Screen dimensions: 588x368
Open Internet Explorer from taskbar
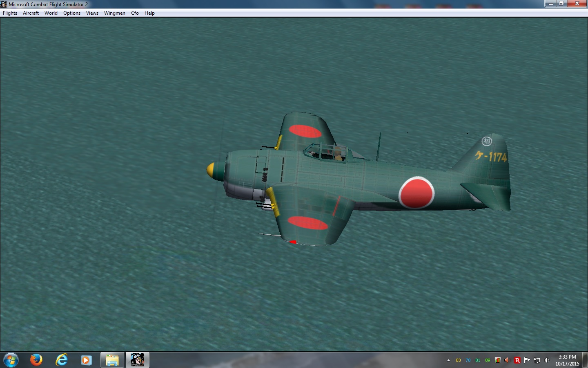tap(62, 360)
